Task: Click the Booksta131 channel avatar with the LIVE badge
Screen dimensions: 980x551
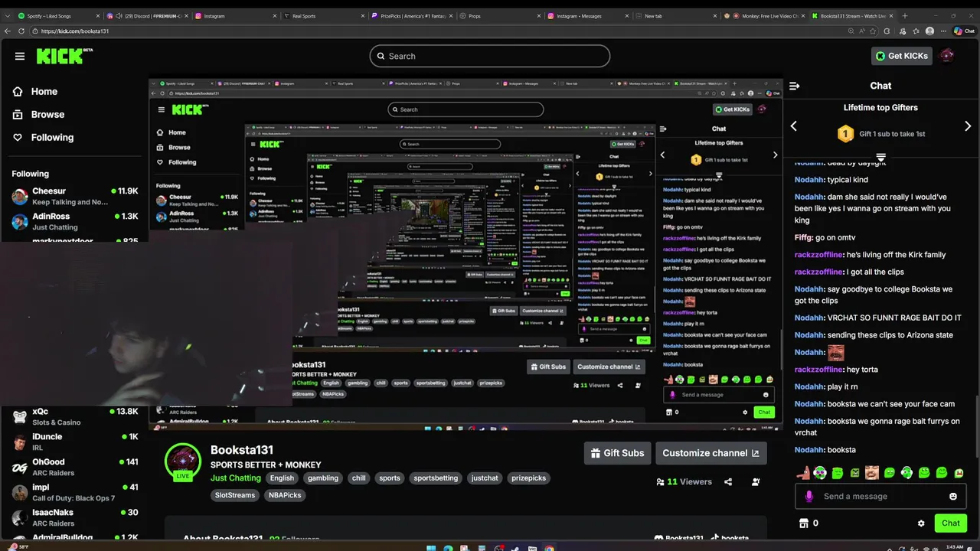Action: point(182,461)
